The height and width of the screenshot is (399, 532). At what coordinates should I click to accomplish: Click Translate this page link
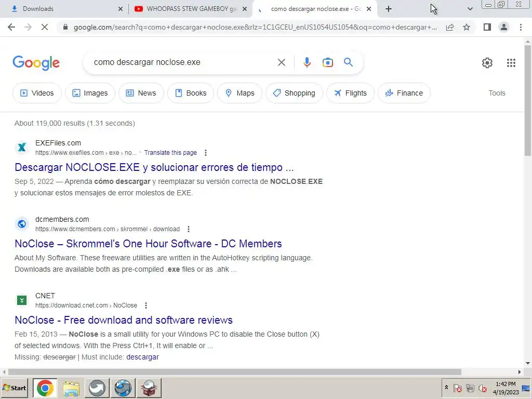click(170, 153)
